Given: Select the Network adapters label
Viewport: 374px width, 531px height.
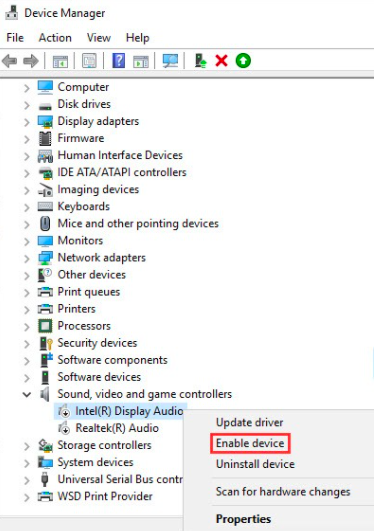Looking at the screenshot, I should 102,258.
